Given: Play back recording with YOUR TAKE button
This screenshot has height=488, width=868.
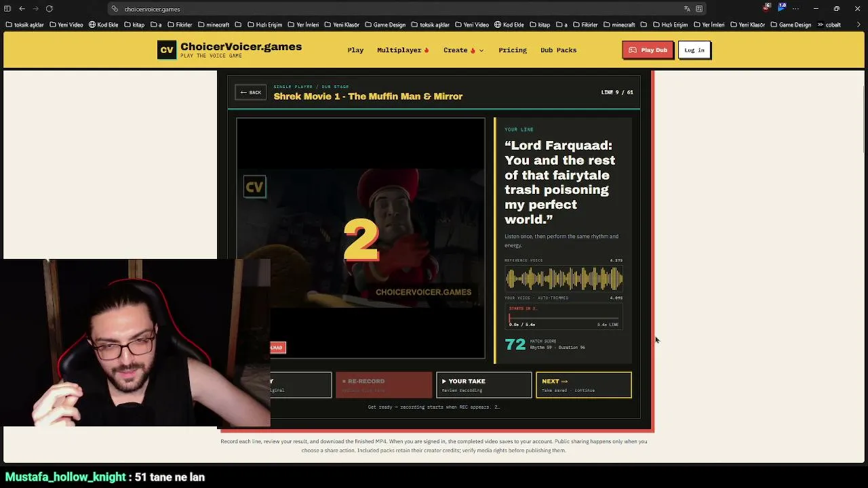Looking at the screenshot, I should pyautogui.click(x=484, y=385).
